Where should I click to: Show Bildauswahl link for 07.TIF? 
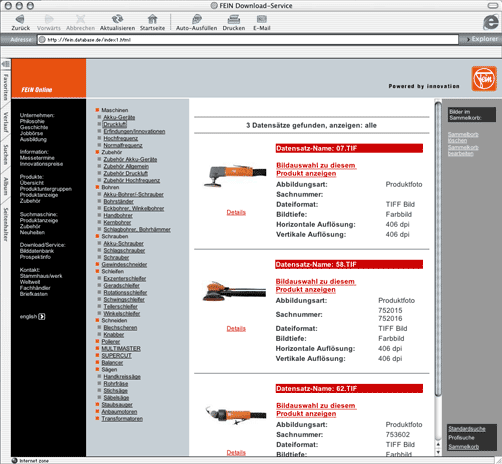tap(316, 169)
